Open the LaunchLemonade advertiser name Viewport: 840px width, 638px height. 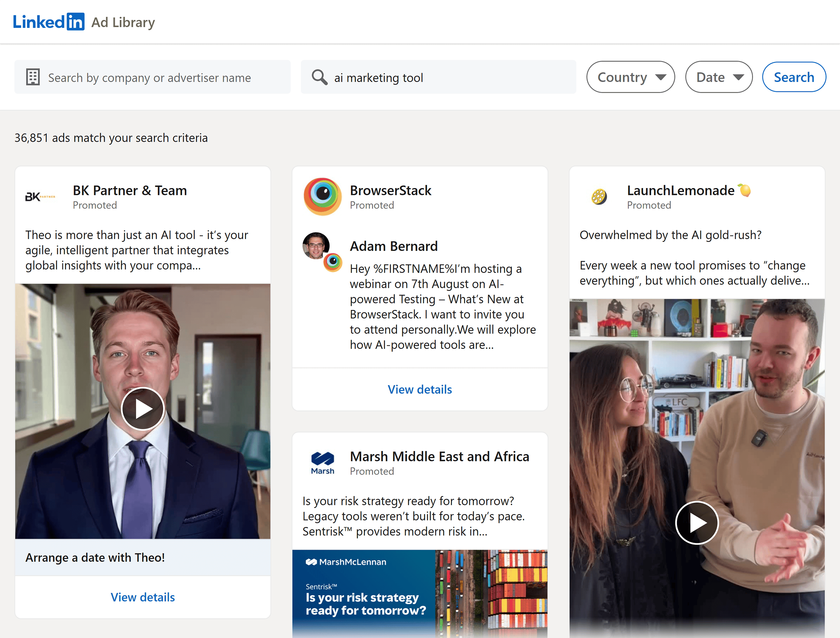coord(689,190)
